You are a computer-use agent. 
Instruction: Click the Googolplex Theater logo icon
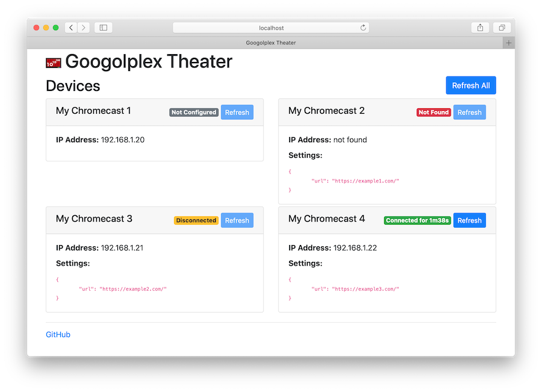tap(53, 63)
